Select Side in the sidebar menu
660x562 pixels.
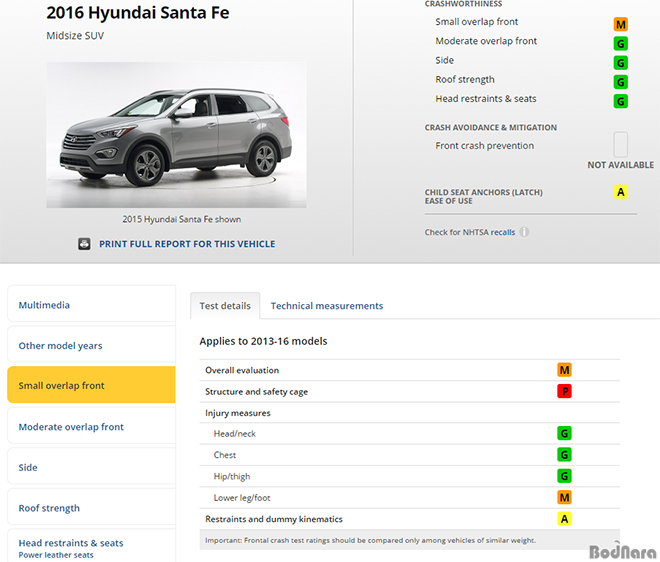(x=91, y=466)
